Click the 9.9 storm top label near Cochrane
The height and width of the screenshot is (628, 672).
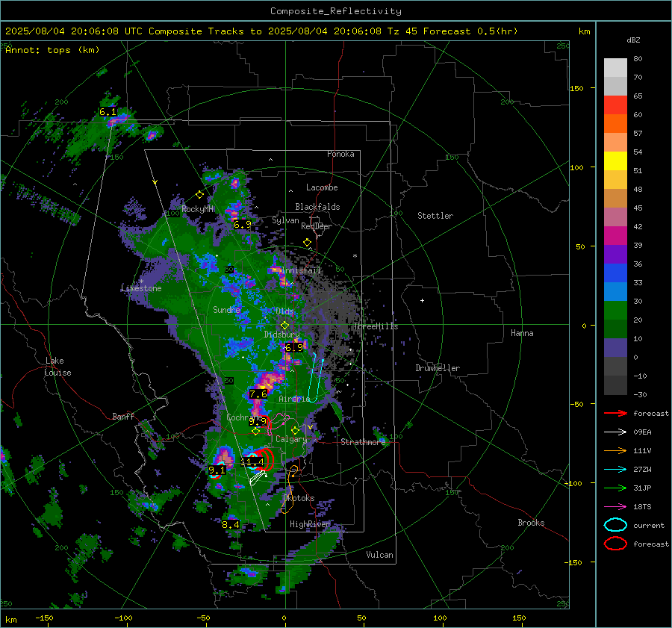coord(258,421)
